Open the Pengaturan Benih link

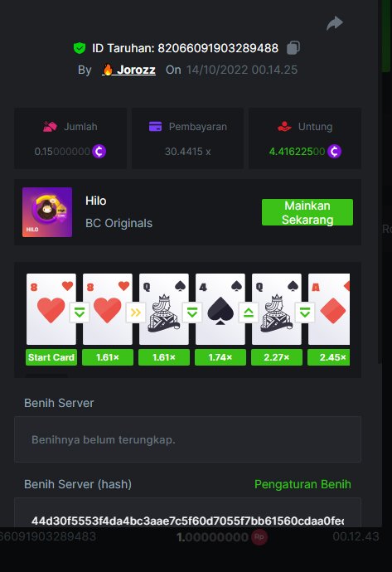pyautogui.click(x=302, y=484)
